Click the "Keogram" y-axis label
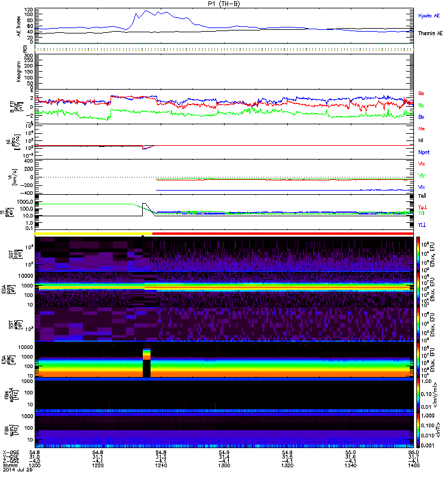Screen dimensions: 448x478 pyautogui.click(x=19, y=71)
